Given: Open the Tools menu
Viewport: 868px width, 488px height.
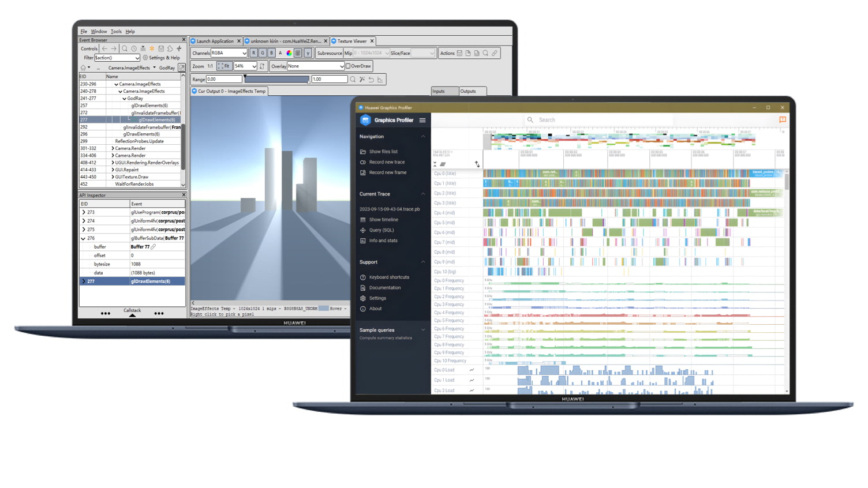Looking at the screenshot, I should pyautogui.click(x=116, y=32).
